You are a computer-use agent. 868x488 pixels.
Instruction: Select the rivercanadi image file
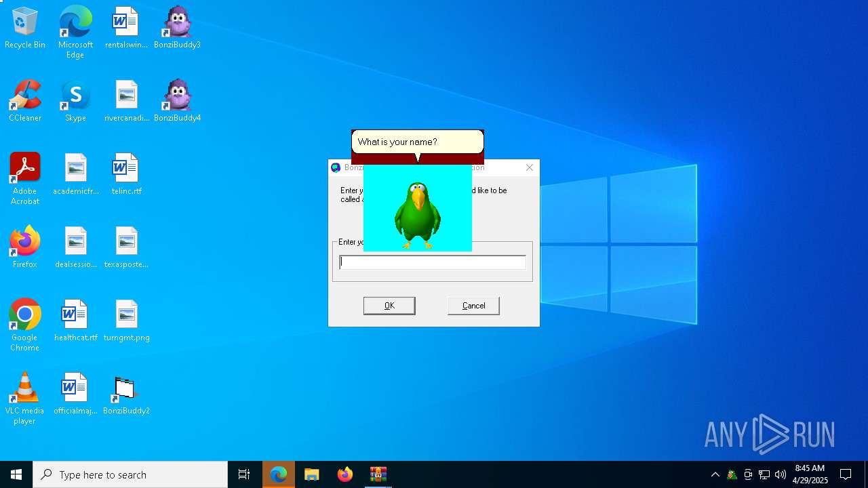pos(126,102)
